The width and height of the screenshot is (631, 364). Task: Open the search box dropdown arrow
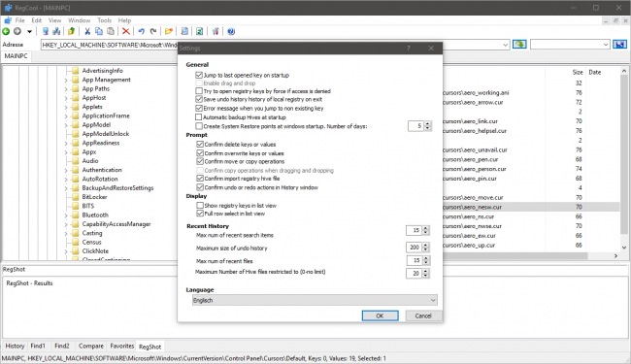(606, 45)
